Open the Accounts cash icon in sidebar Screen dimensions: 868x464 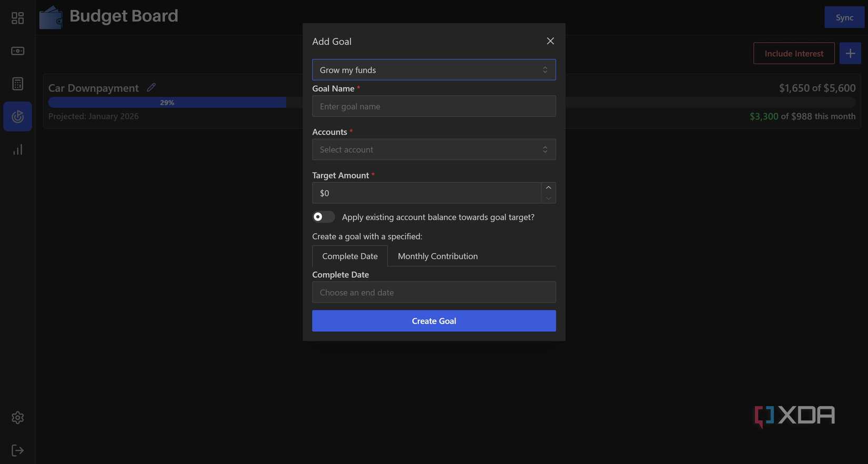pyautogui.click(x=17, y=51)
